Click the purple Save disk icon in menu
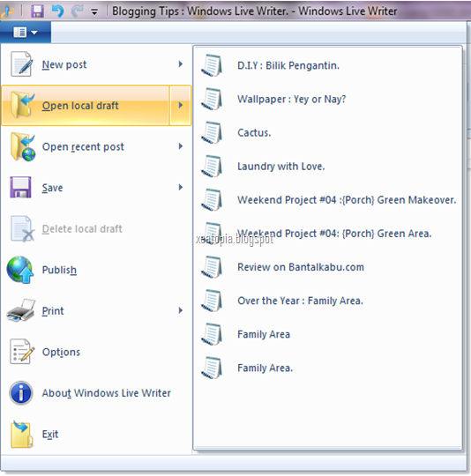 (x=20, y=187)
